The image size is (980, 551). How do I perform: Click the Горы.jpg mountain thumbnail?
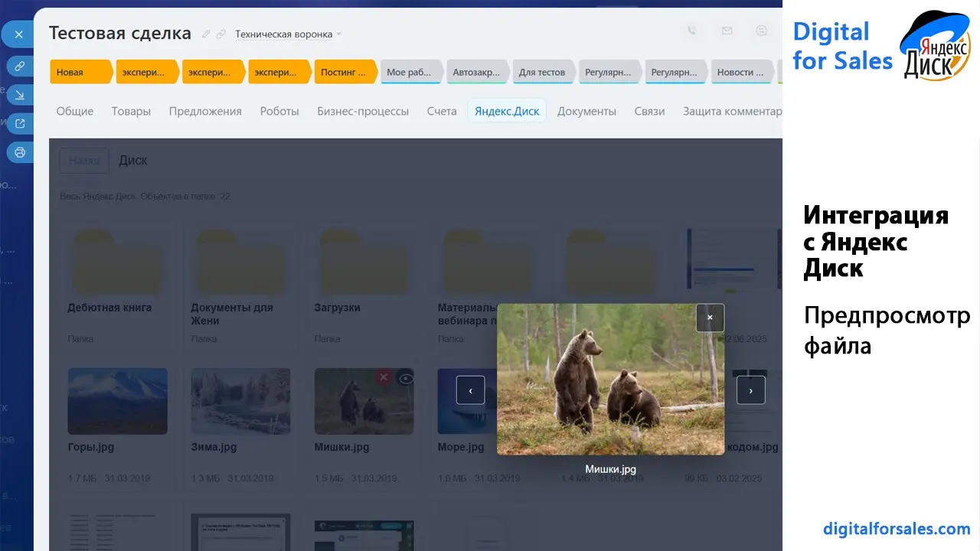click(x=117, y=401)
